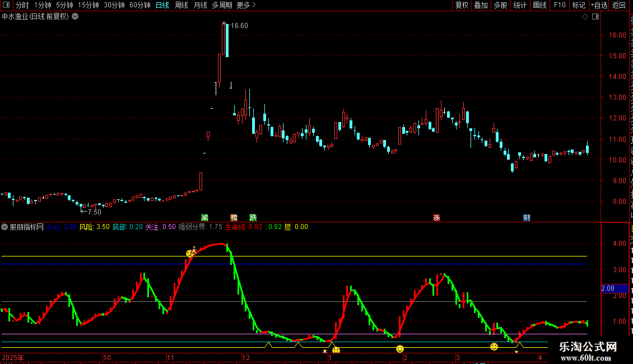Viewport: 633px width, 364px height.
Task: Click the 中水渔业(日线.前复权) chart title
Action: click(x=35, y=17)
